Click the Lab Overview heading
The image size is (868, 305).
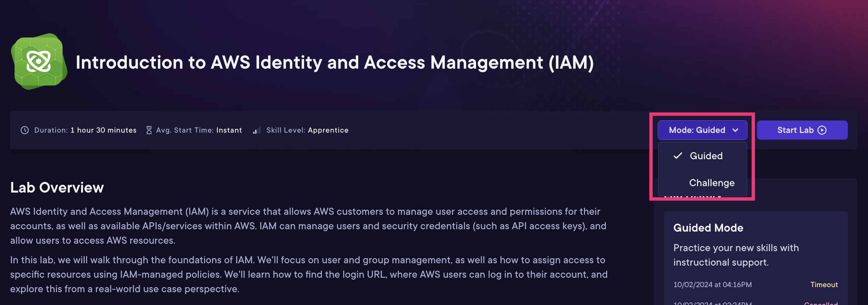pos(57,188)
